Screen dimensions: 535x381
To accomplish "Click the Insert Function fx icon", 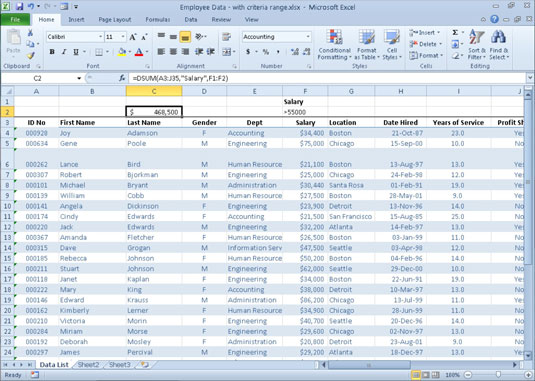I will point(122,78).
